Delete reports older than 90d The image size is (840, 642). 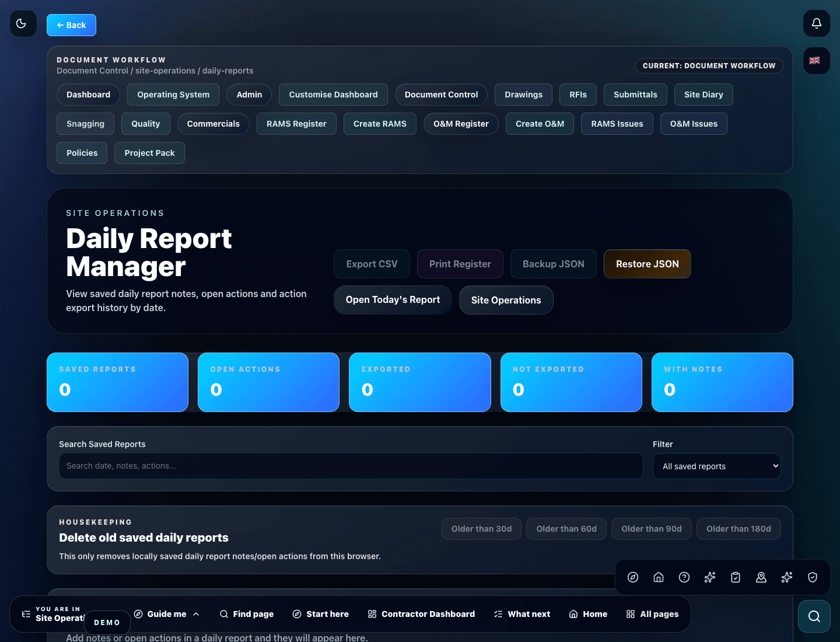click(x=652, y=529)
